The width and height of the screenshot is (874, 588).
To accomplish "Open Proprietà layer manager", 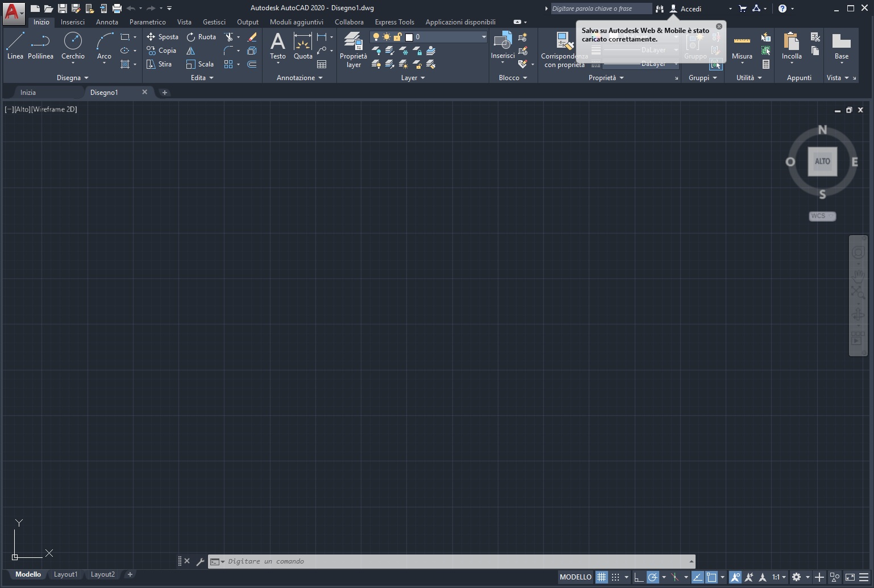I will coord(353,50).
